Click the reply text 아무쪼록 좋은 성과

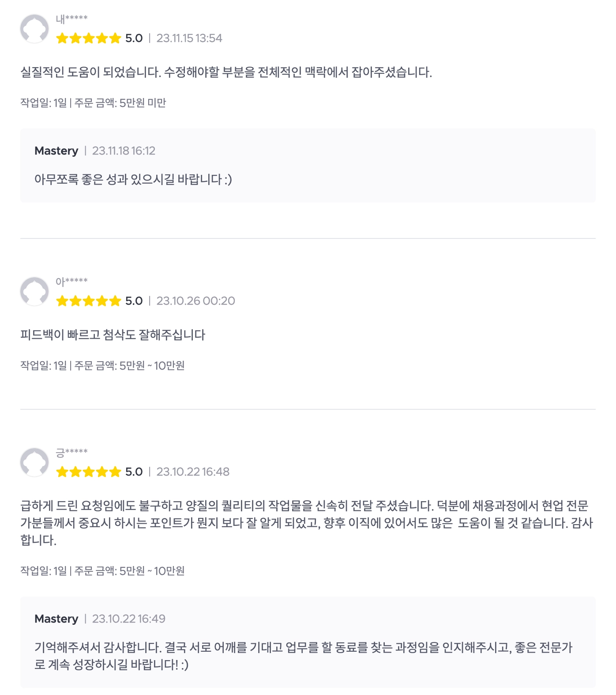pos(133,180)
